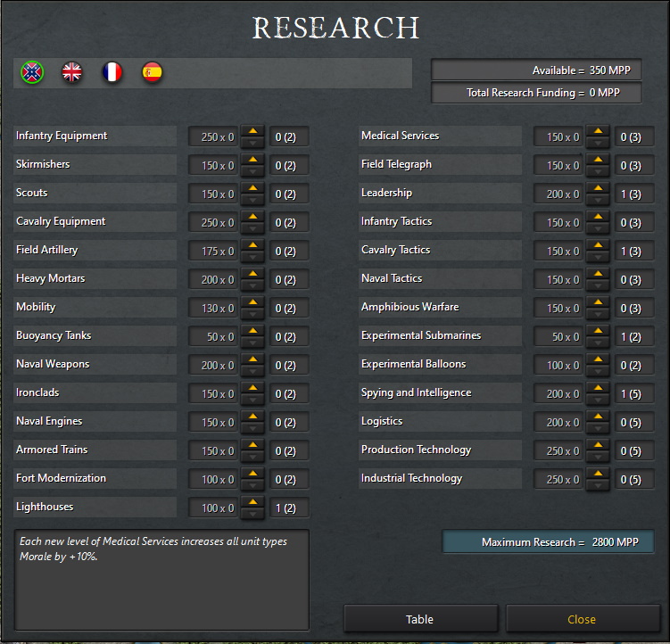Click the Mobility cost value 130 x 0
The image size is (670, 644).
pos(213,308)
